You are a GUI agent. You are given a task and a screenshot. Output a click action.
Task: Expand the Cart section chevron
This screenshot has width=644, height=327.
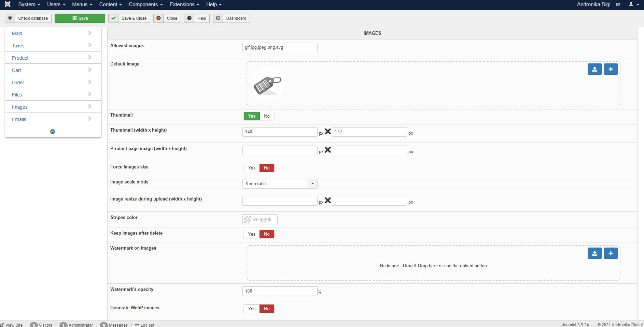pos(90,70)
